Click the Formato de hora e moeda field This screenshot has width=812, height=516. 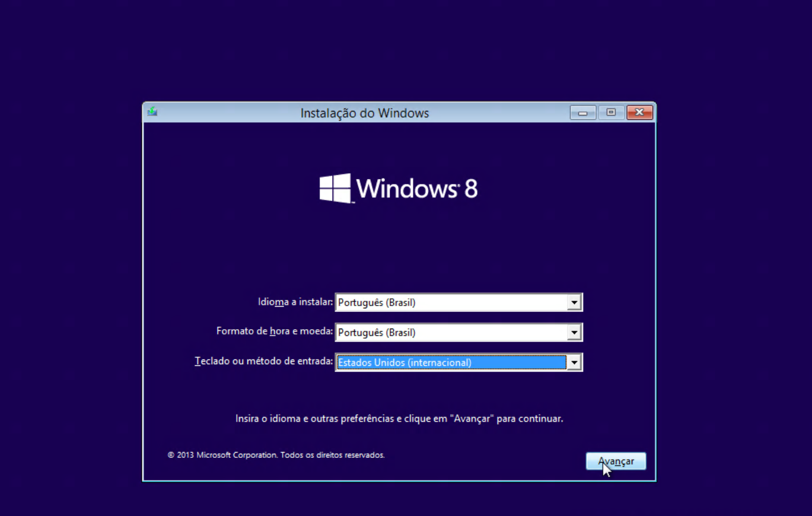[451, 333]
